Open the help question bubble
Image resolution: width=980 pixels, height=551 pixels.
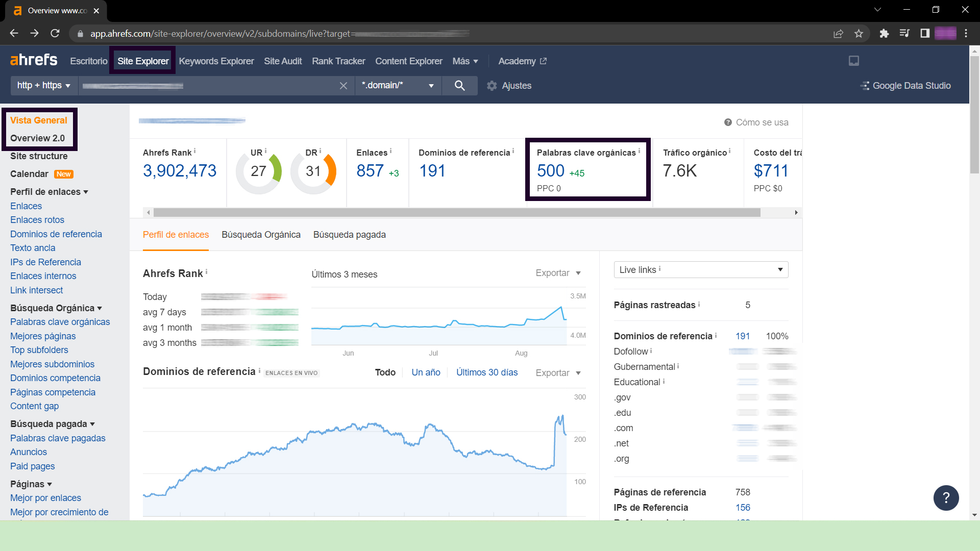pyautogui.click(x=946, y=497)
